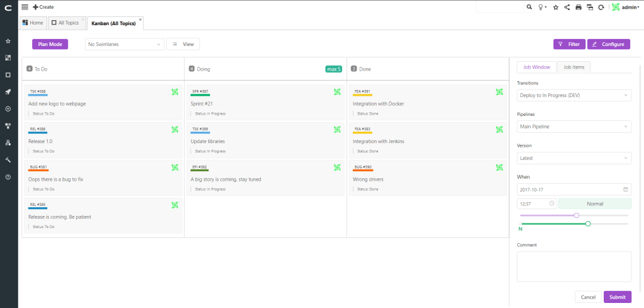This screenshot has height=308, width=644.
Task: Switch to the Job Items tab
Action: pos(574,67)
